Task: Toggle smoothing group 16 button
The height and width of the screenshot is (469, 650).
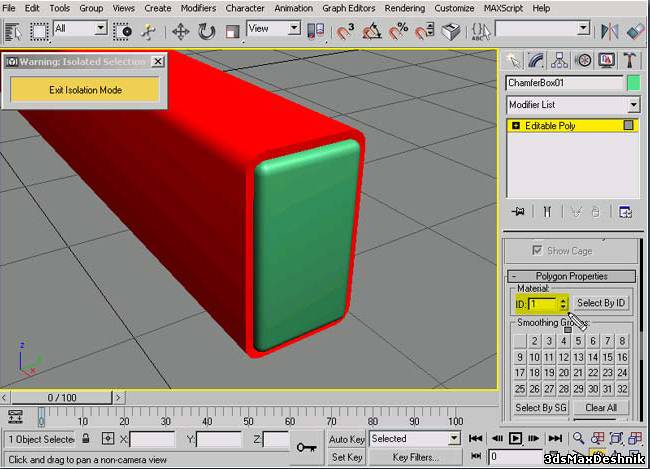Action: pos(622,357)
